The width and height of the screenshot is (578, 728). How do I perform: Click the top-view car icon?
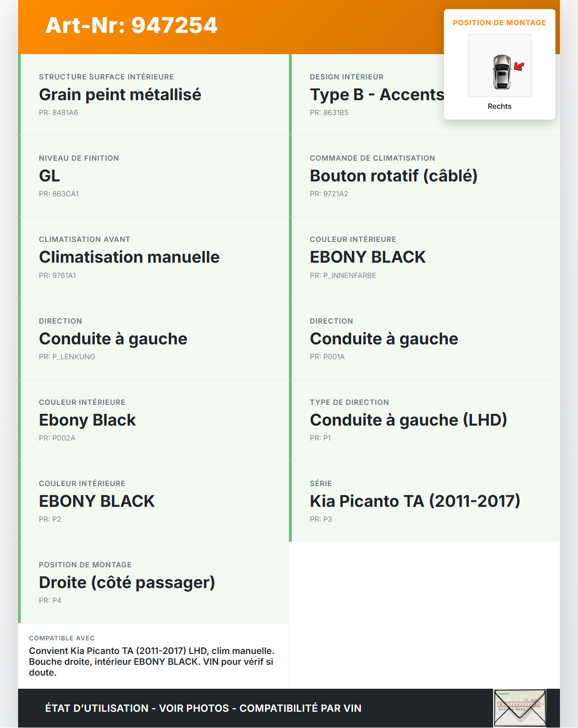(x=501, y=71)
